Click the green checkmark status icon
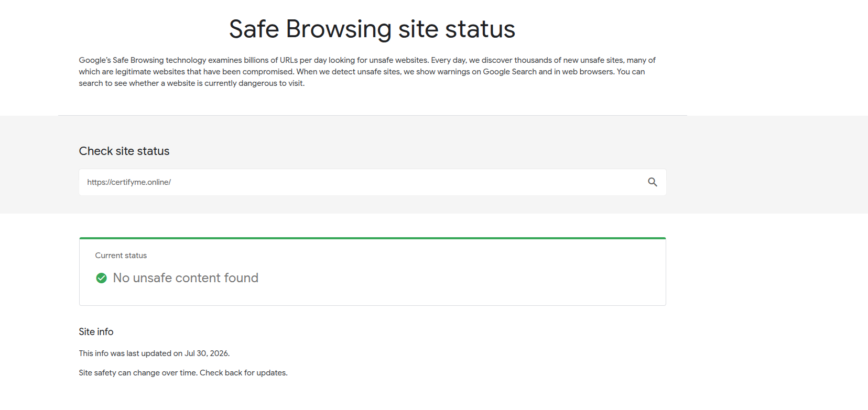Viewport: 868px width, 410px height. (102, 278)
